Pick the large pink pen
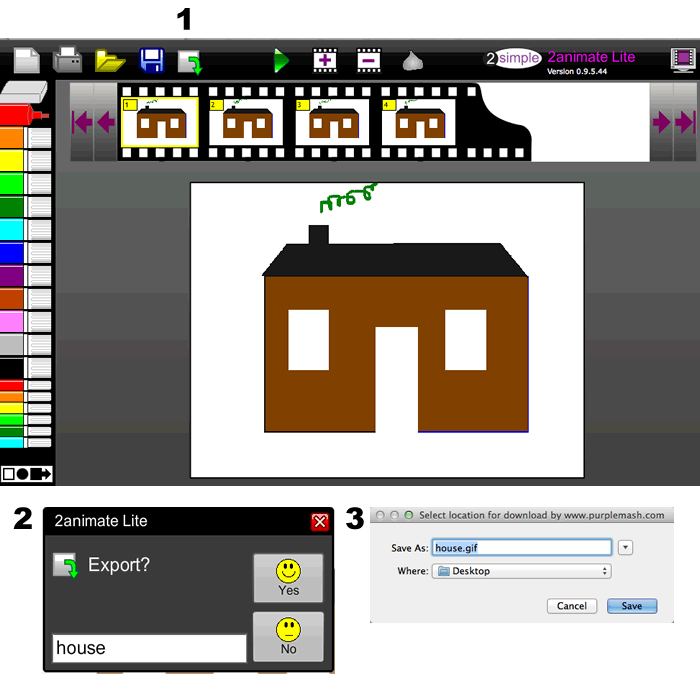The height and width of the screenshot is (700, 700). pos(25,322)
